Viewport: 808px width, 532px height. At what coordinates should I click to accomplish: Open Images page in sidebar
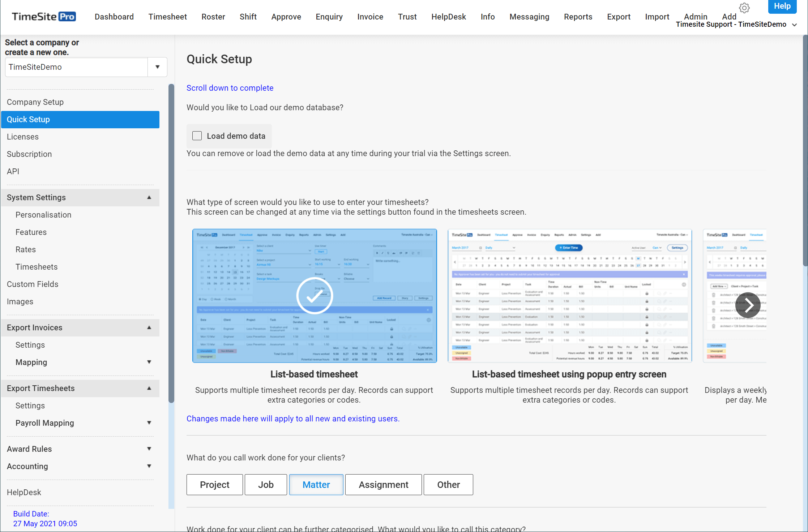[x=20, y=301]
